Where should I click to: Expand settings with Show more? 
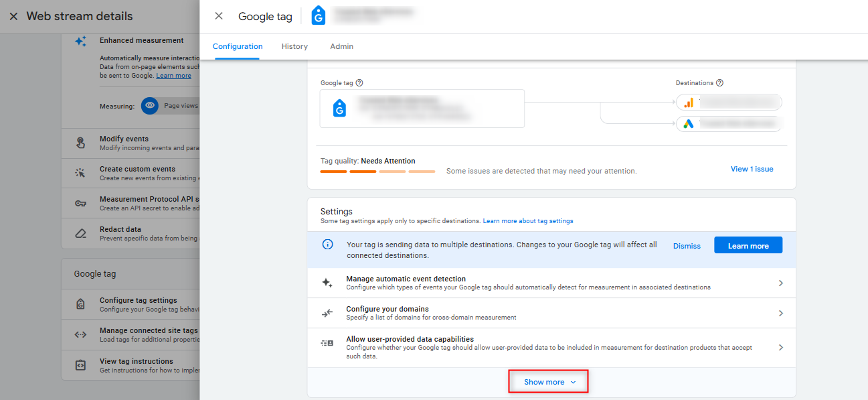coord(549,382)
